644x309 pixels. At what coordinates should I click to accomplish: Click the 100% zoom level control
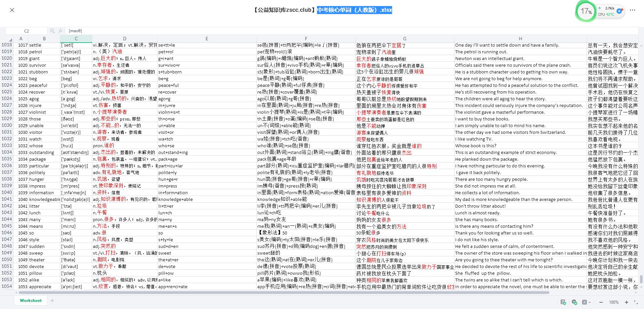point(614,302)
